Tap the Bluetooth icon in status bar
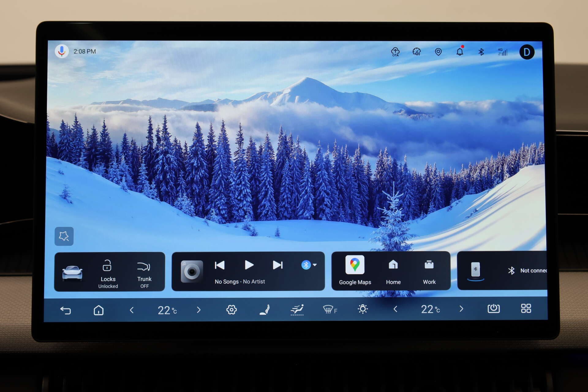The width and height of the screenshot is (588, 392). [481, 52]
